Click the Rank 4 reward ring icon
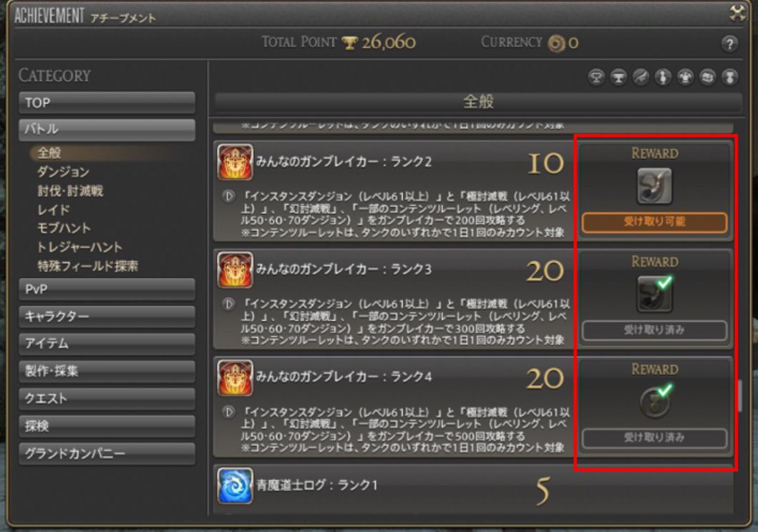This screenshot has width=758, height=532. click(x=655, y=402)
